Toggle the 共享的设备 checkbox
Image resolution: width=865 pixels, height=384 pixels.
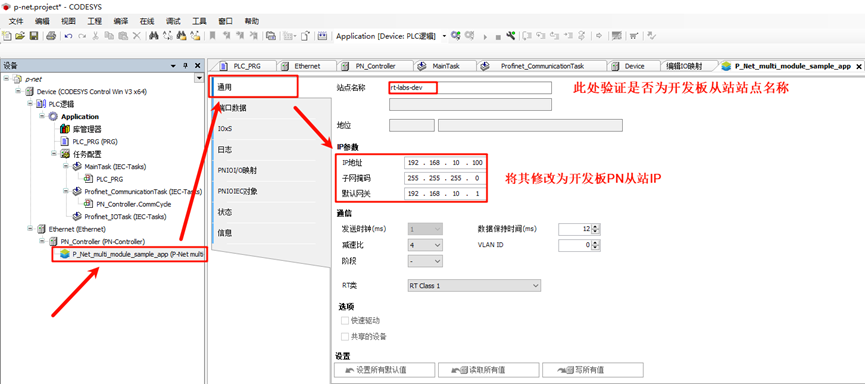coord(345,337)
